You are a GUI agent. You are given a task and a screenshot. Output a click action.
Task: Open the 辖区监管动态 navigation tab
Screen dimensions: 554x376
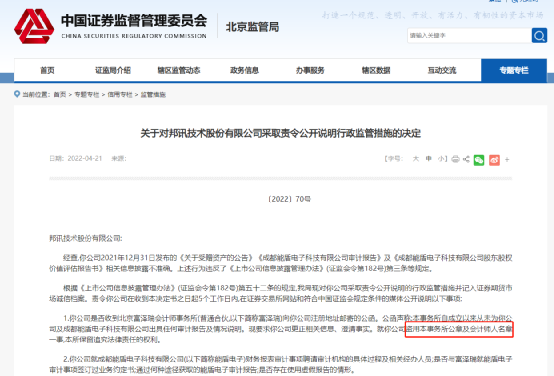click(x=178, y=70)
